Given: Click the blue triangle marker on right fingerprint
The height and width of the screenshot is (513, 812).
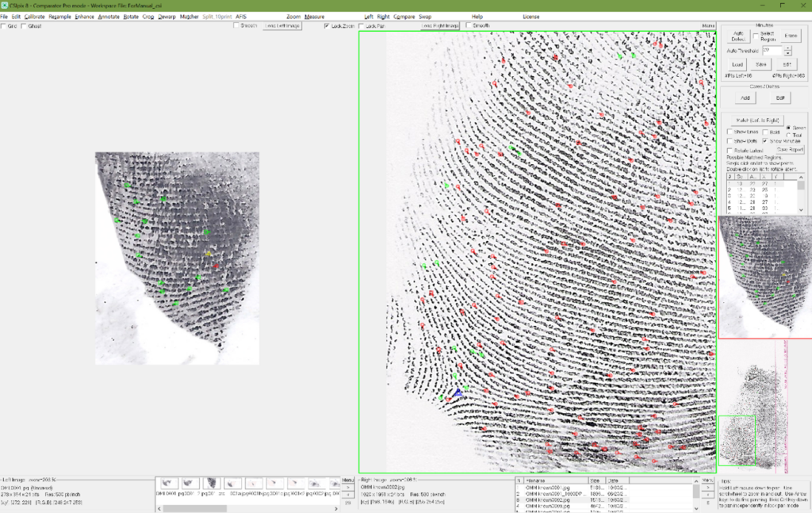Looking at the screenshot, I should (x=458, y=392).
